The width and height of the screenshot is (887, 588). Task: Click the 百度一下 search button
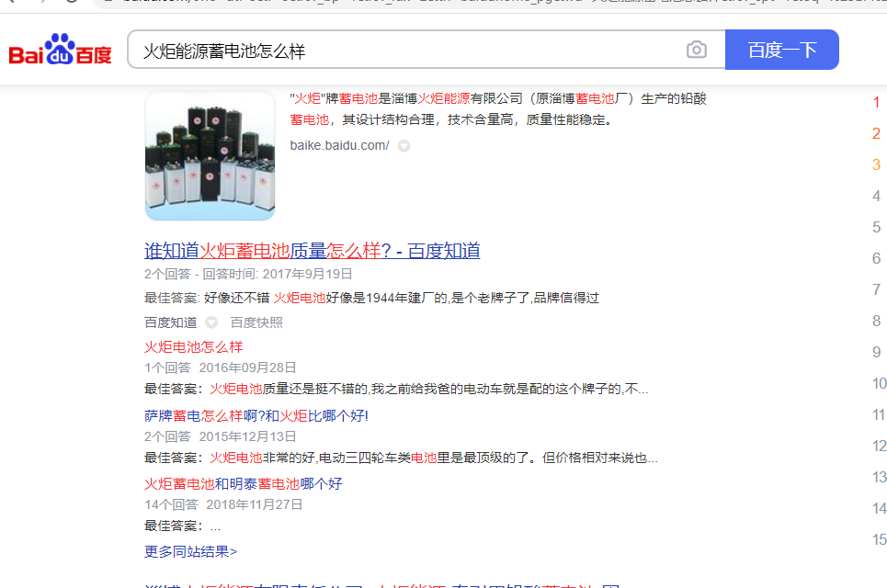(x=782, y=50)
